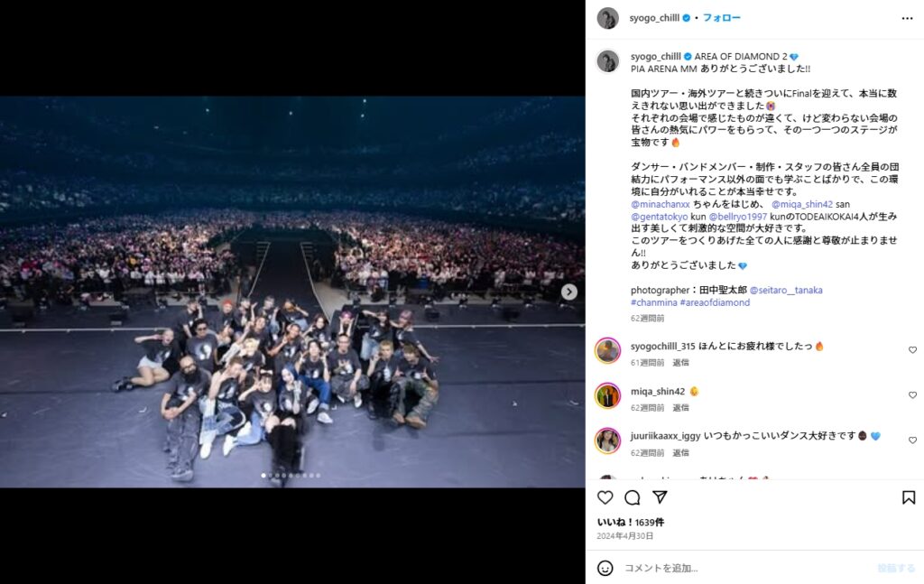Image resolution: width=924 pixels, height=584 pixels.
Task: Open the #chanmina hashtag
Action: [654, 302]
